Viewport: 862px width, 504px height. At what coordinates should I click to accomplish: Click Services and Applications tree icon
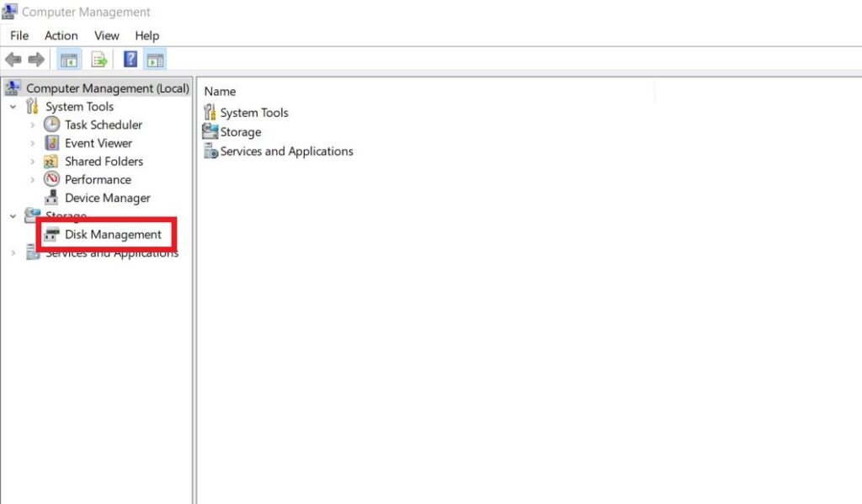tap(33, 252)
